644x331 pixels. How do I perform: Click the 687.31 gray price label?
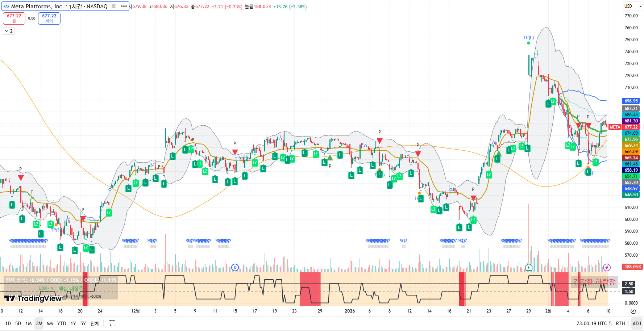(631, 109)
